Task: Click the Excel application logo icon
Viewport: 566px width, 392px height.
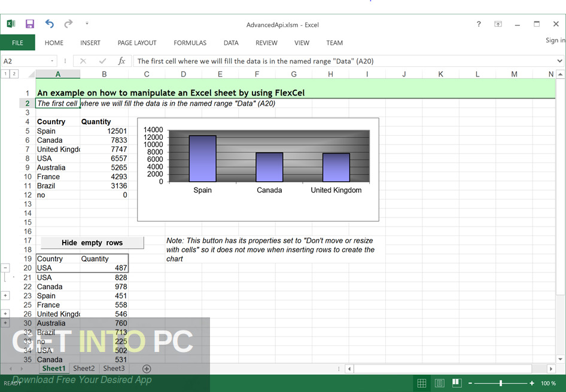Action: click(11, 24)
